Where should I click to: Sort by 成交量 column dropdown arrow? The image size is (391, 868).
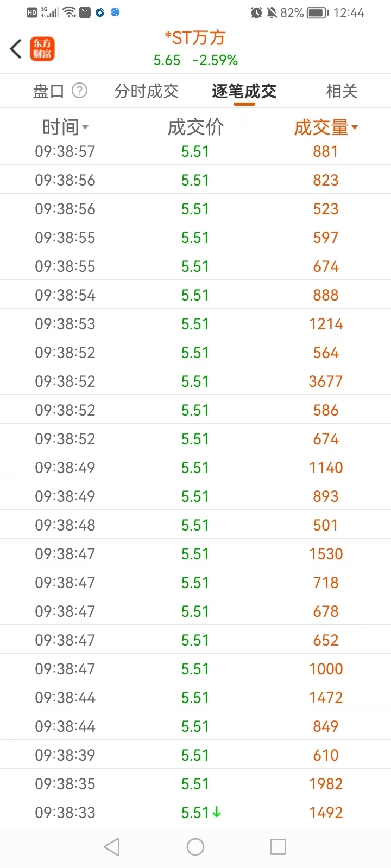[x=355, y=127]
